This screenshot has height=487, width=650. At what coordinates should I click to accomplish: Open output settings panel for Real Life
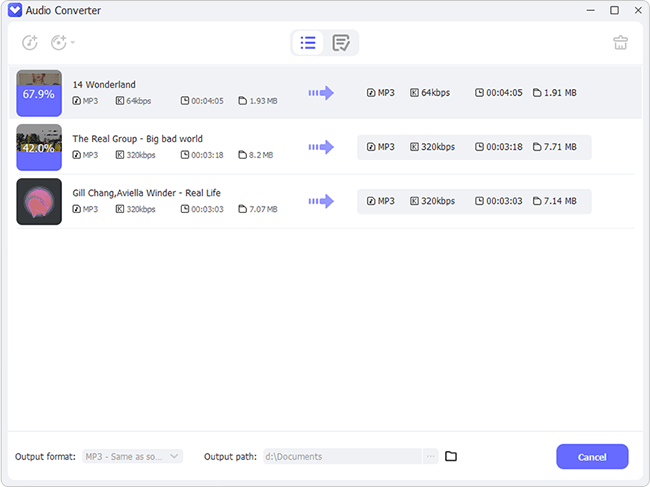pyautogui.click(x=474, y=201)
